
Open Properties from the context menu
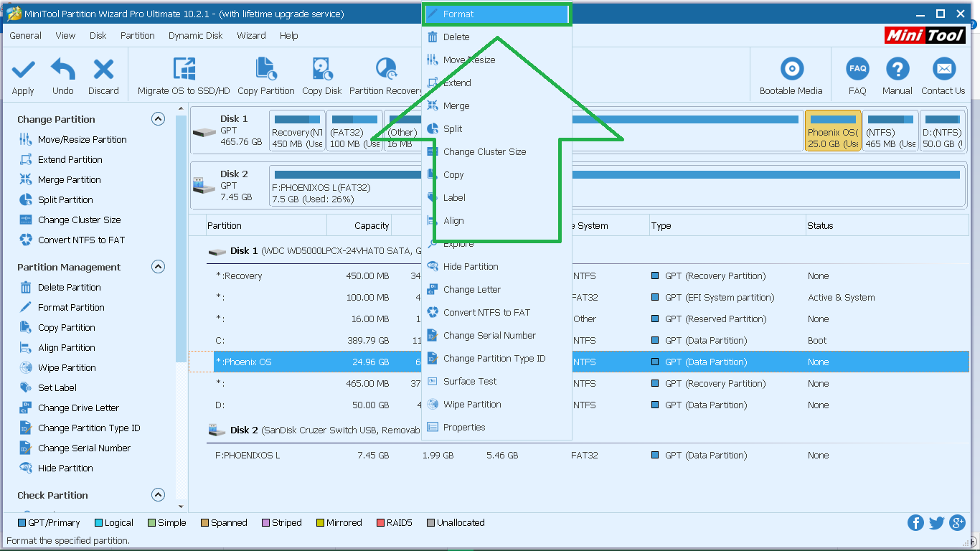[496, 428]
